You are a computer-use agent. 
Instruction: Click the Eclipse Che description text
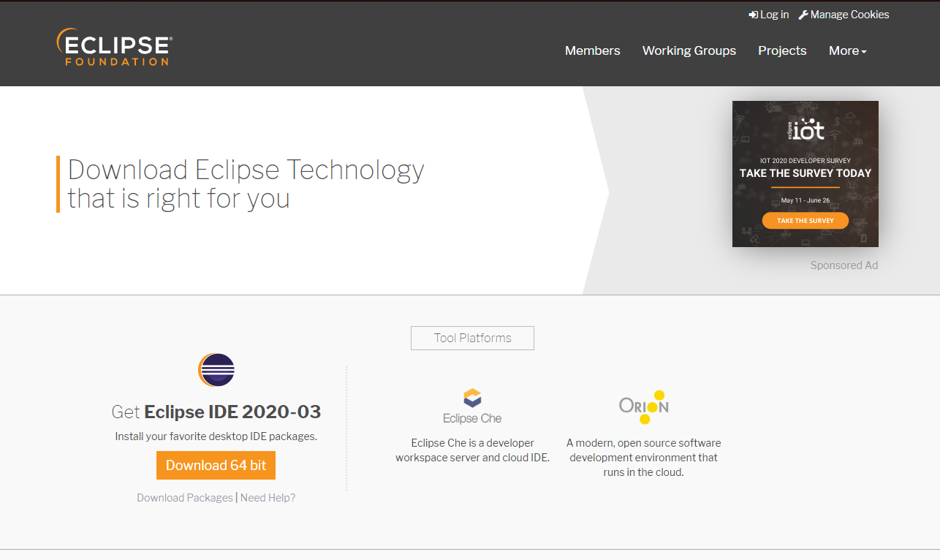(x=472, y=450)
